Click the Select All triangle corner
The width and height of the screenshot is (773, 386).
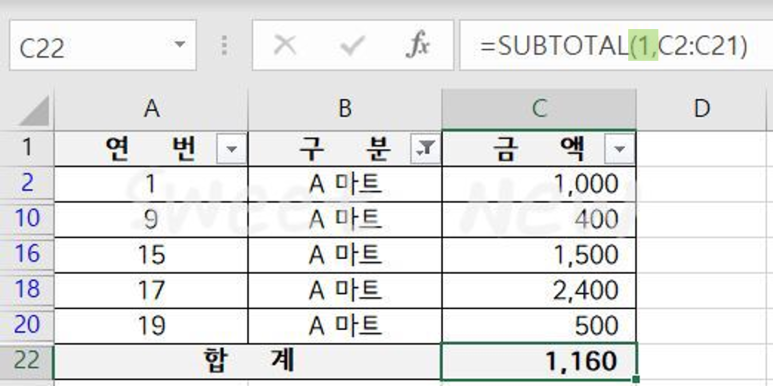click(x=34, y=111)
